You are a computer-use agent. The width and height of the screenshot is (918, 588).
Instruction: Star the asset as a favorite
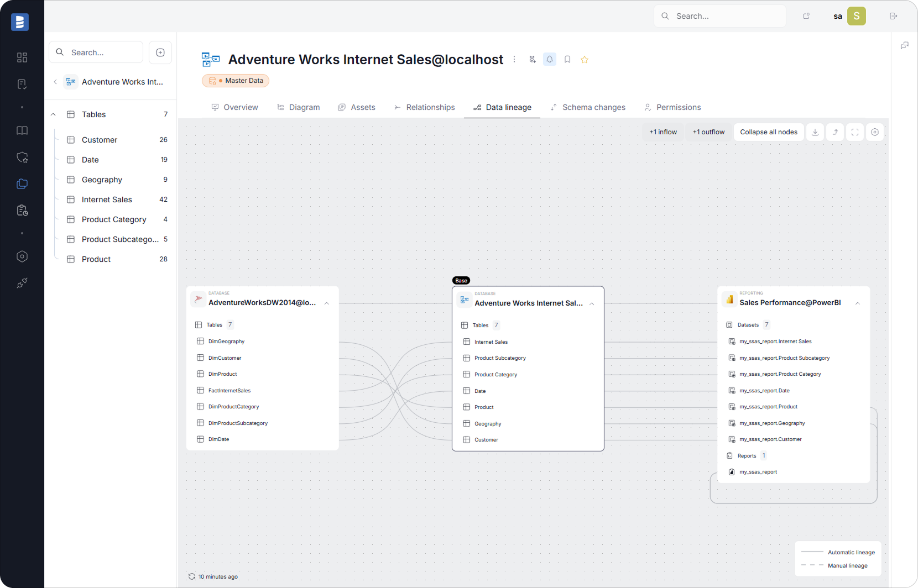click(x=585, y=59)
